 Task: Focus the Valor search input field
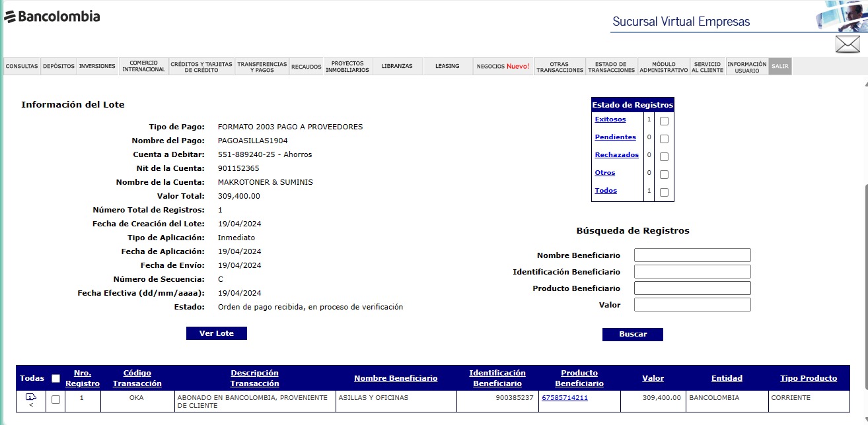692,305
